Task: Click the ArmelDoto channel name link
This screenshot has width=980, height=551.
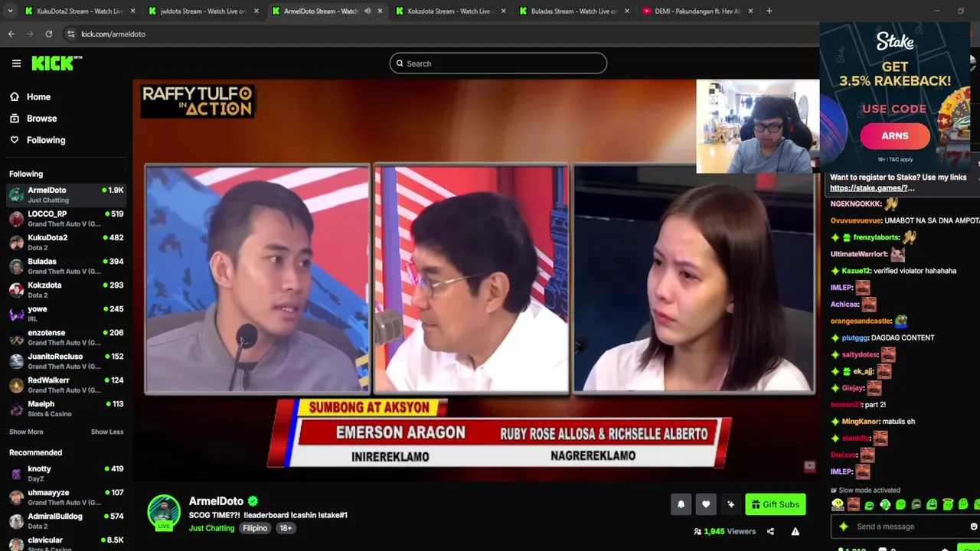Action: click(216, 501)
